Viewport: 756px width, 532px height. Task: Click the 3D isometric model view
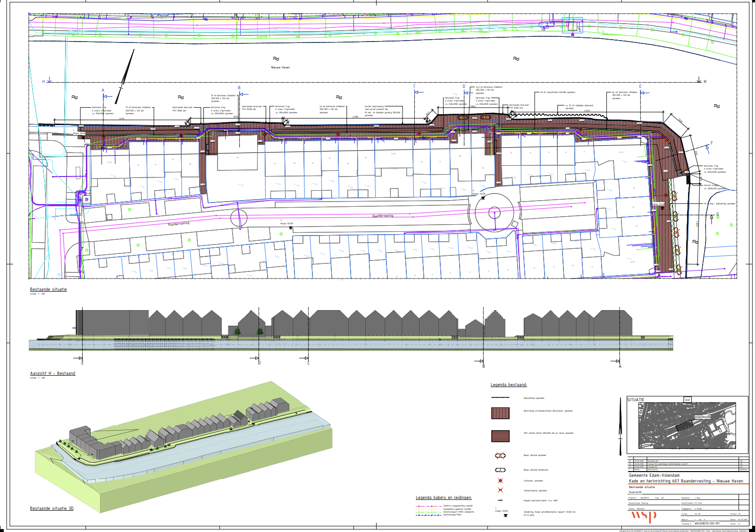[184, 446]
